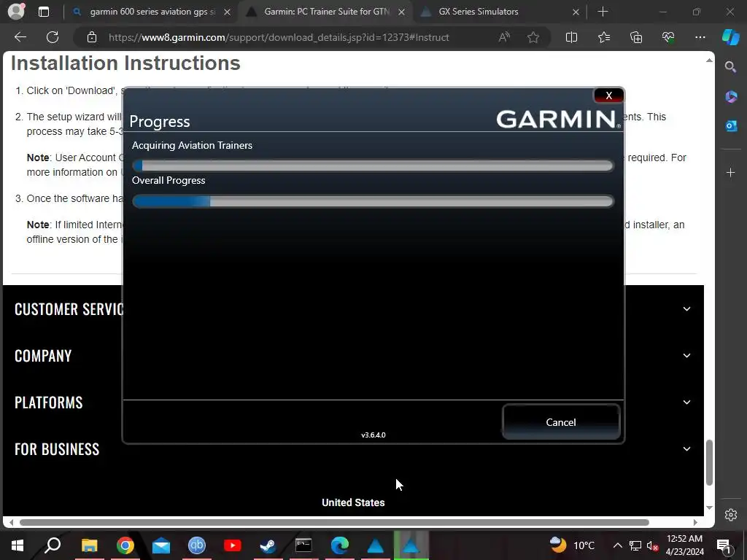Open Windows taskbar search
Image resolution: width=747 pixels, height=560 pixels.
(53, 545)
